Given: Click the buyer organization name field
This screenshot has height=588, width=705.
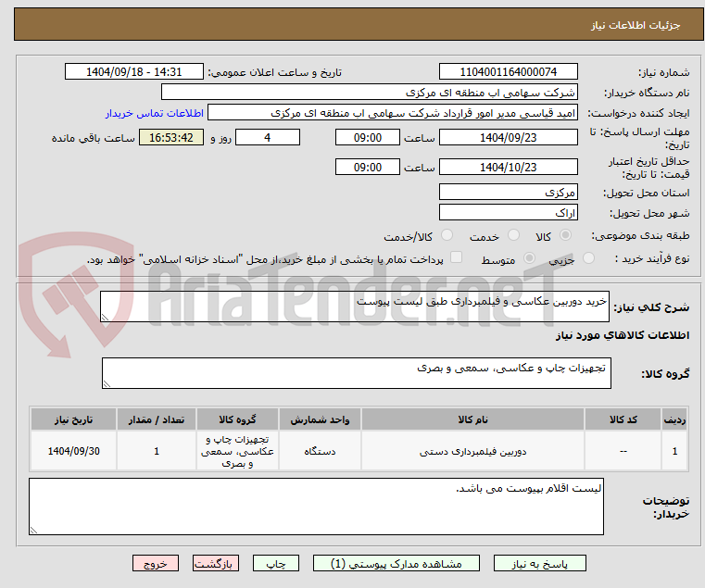Looking at the screenshot, I should click(x=369, y=93).
